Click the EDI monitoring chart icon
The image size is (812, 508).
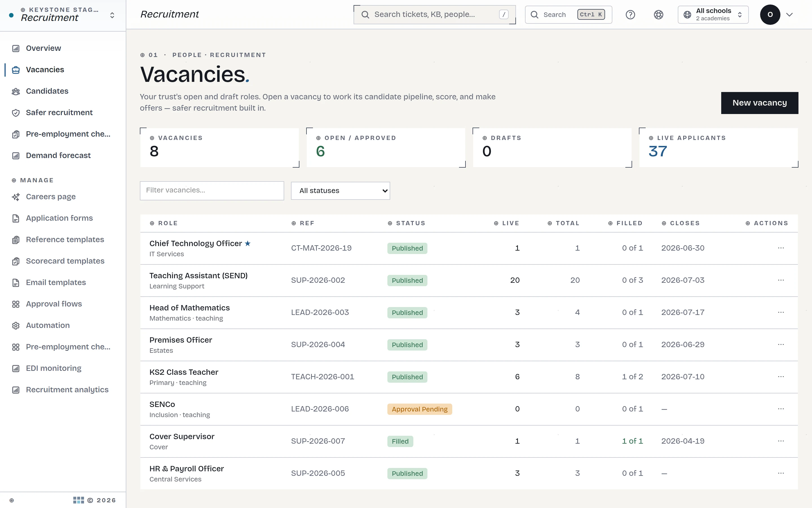click(16, 369)
